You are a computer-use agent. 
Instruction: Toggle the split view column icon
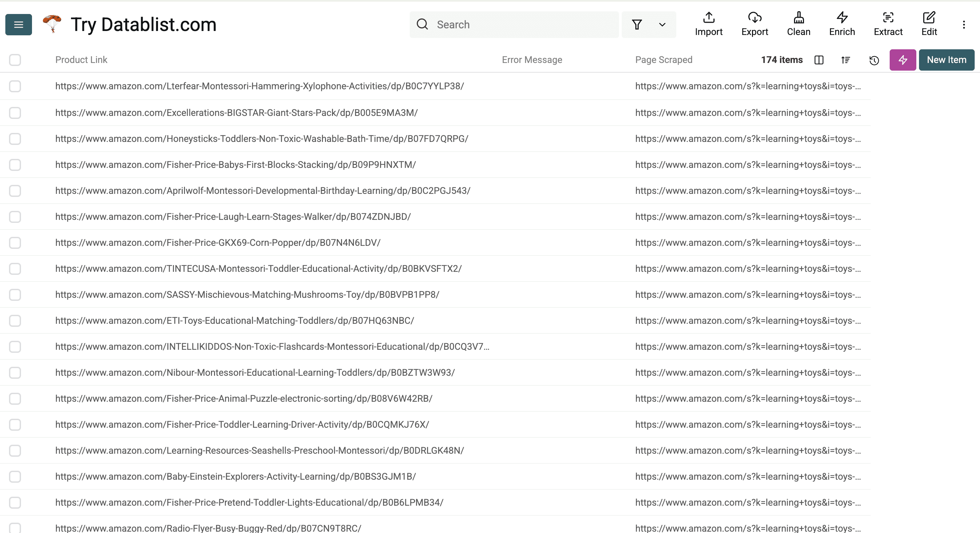[x=819, y=60]
